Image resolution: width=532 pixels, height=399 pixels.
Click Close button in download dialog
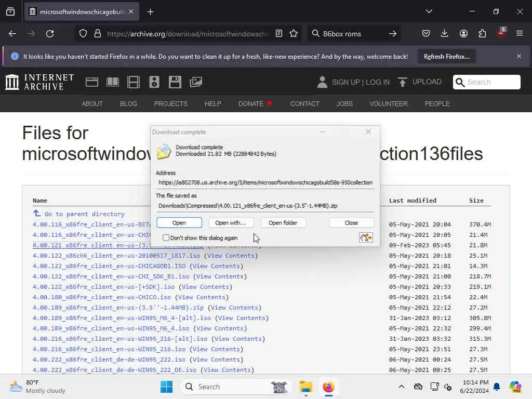click(x=351, y=223)
